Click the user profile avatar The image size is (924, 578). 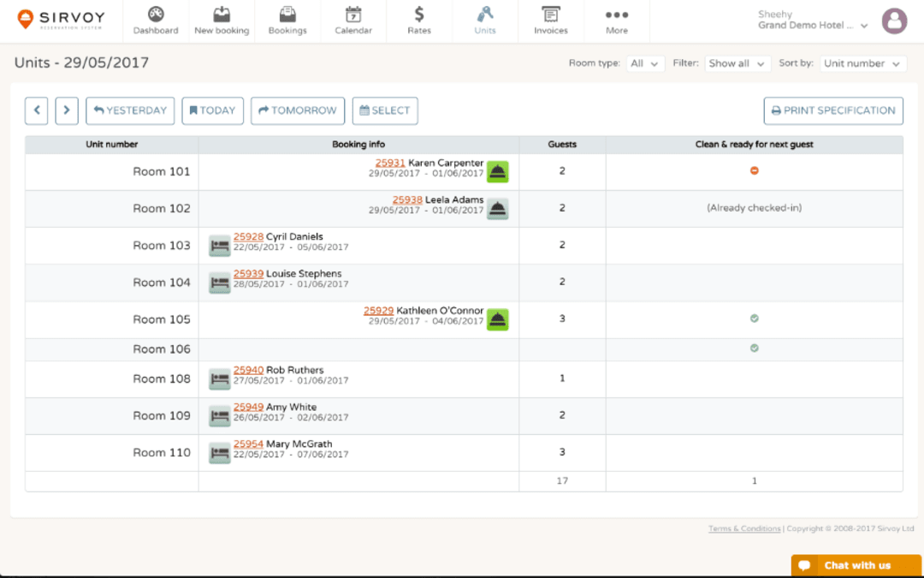894,21
